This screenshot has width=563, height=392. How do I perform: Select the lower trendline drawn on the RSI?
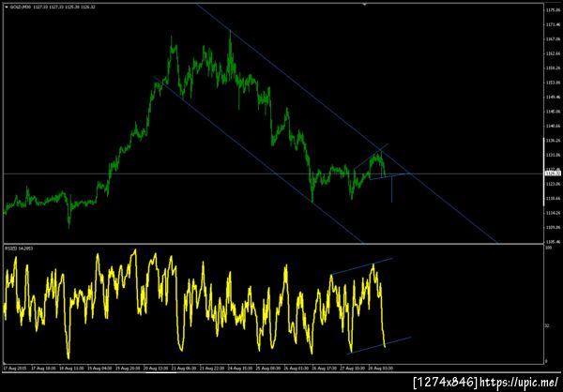(x=378, y=346)
